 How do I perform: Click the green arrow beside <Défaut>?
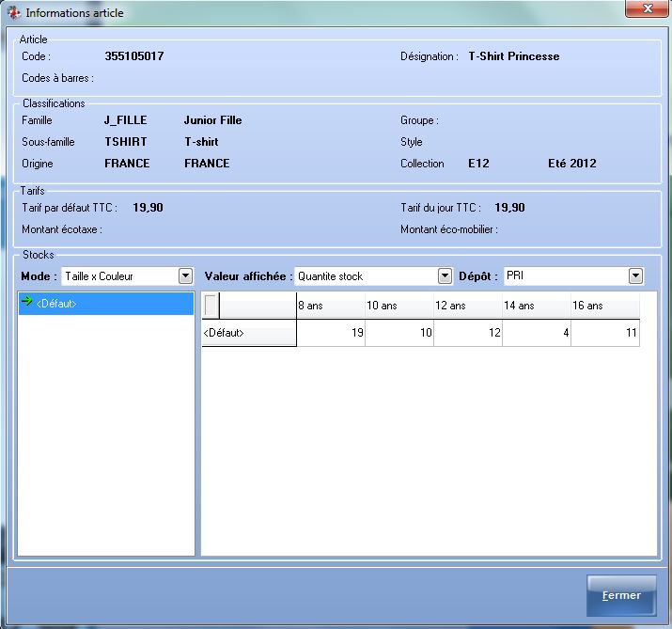[x=26, y=303]
